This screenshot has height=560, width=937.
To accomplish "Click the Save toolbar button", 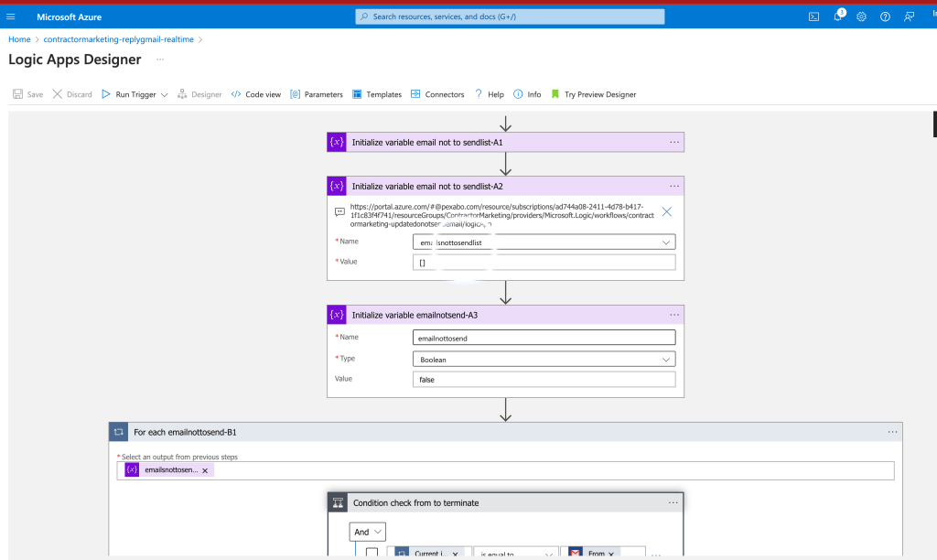I will pos(28,94).
